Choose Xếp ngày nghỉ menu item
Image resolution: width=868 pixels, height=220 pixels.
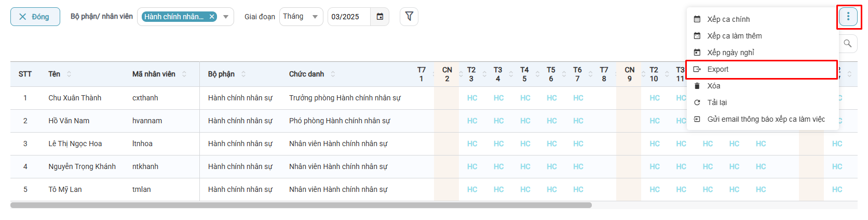click(x=730, y=53)
